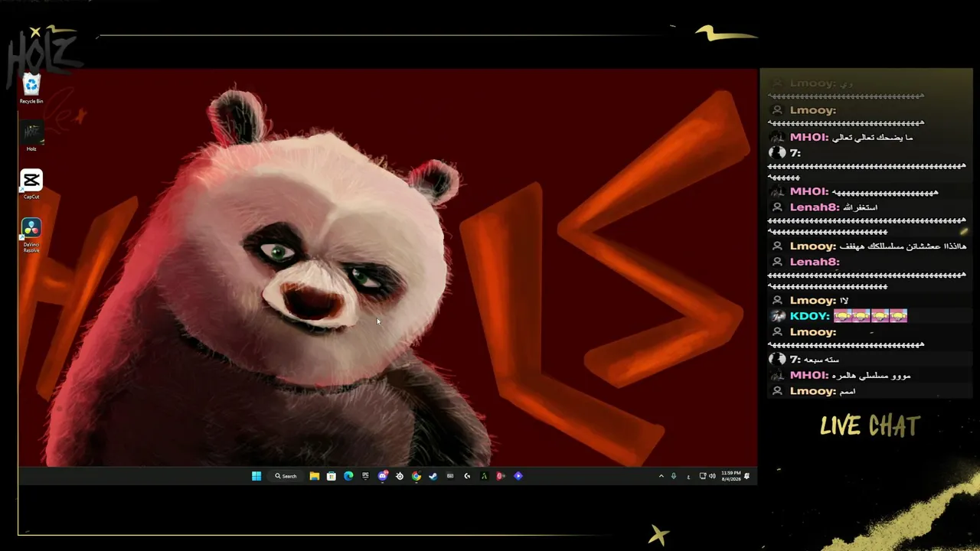Open Microsoft Edge from the taskbar
The height and width of the screenshot is (551, 980).
tap(348, 476)
